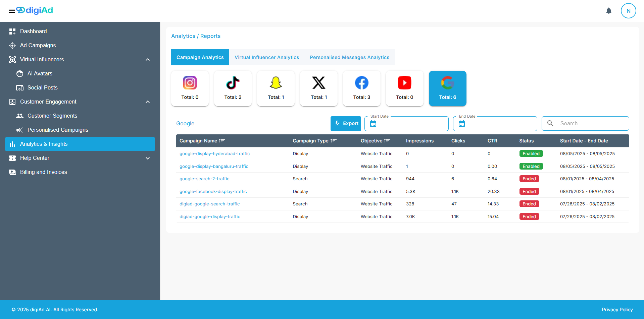
Task: Select the Facebook platform card
Action: (362, 88)
